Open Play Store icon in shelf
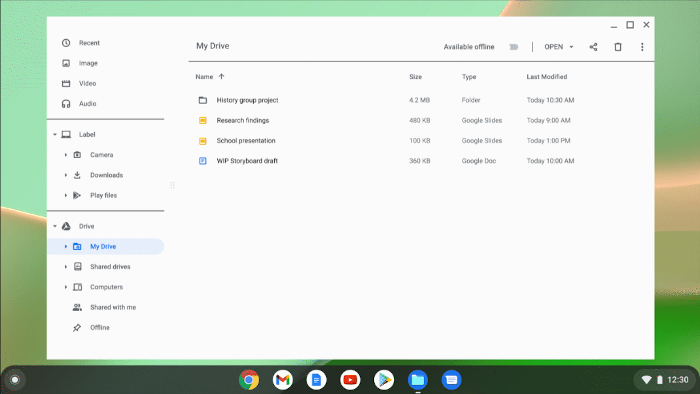Screen dimensions: 700x394 384,380
